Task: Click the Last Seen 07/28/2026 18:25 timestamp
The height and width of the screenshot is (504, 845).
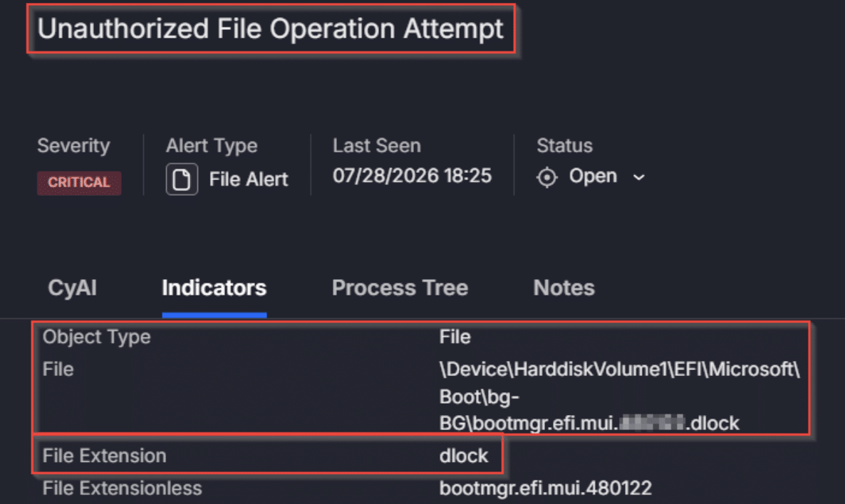Action: point(413,176)
